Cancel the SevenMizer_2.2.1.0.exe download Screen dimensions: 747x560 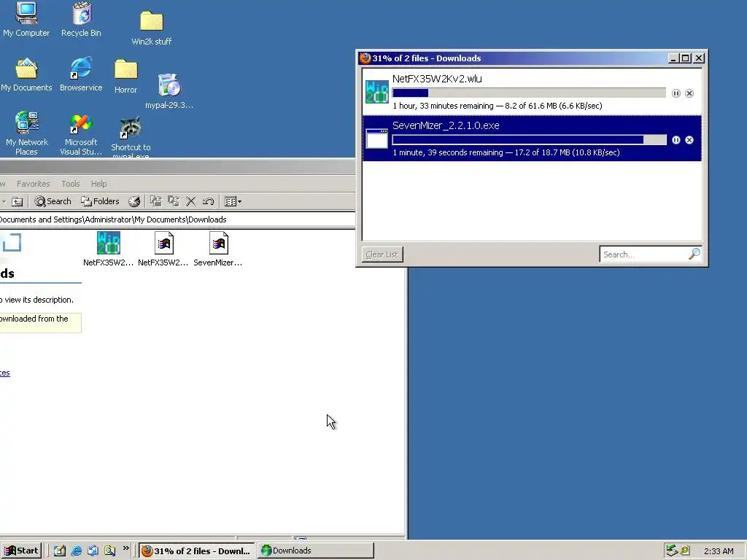pos(689,140)
